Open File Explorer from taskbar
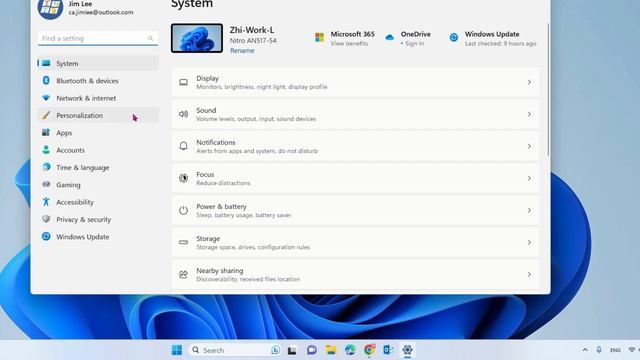This screenshot has height=360, width=640. [331, 350]
